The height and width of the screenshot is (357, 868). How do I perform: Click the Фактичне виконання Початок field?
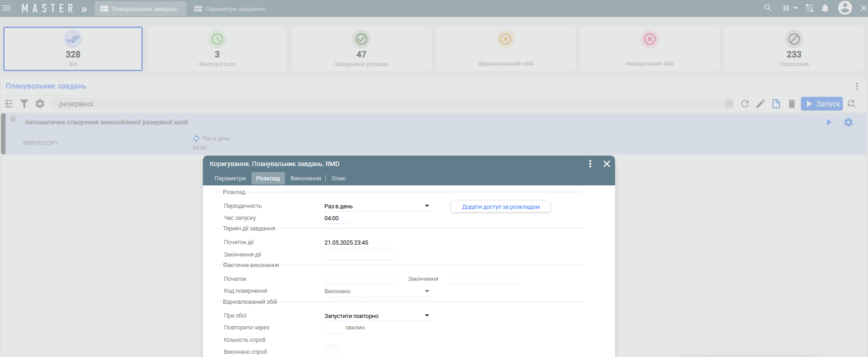click(x=359, y=279)
